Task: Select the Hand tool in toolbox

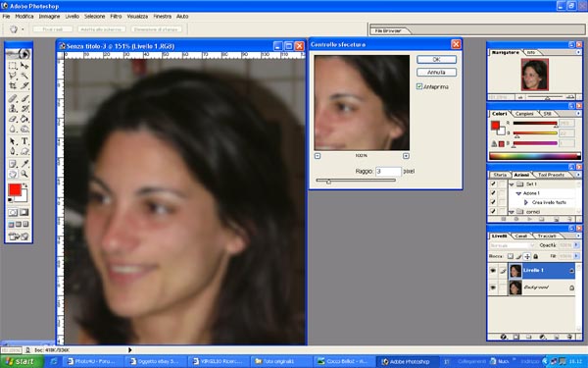Action: (13, 174)
